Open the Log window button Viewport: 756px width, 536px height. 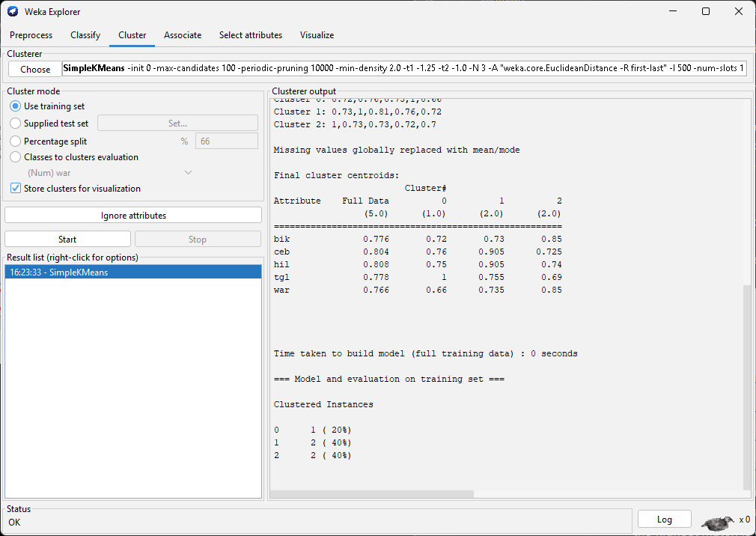point(664,520)
